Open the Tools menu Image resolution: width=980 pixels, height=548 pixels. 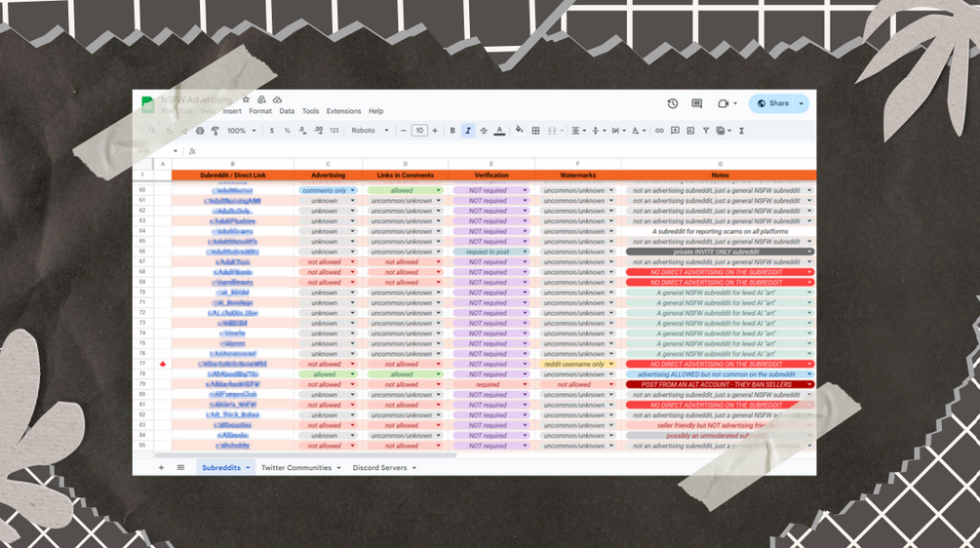click(311, 111)
